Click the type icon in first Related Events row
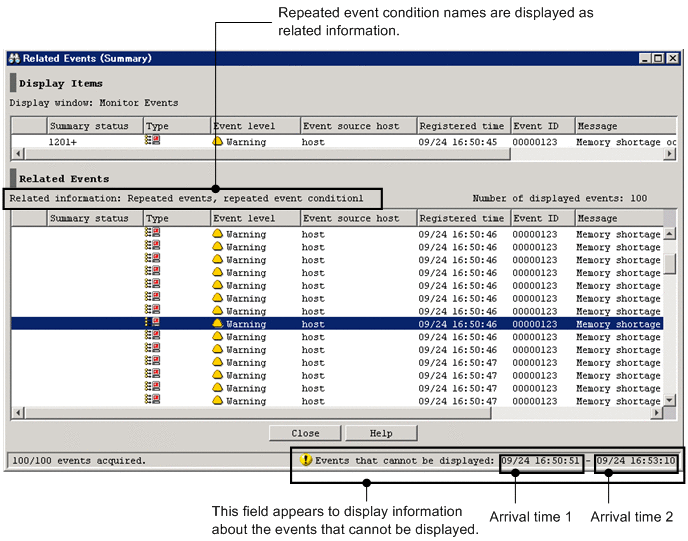The height and width of the screenshot is (541, 688). click(153, 234)
